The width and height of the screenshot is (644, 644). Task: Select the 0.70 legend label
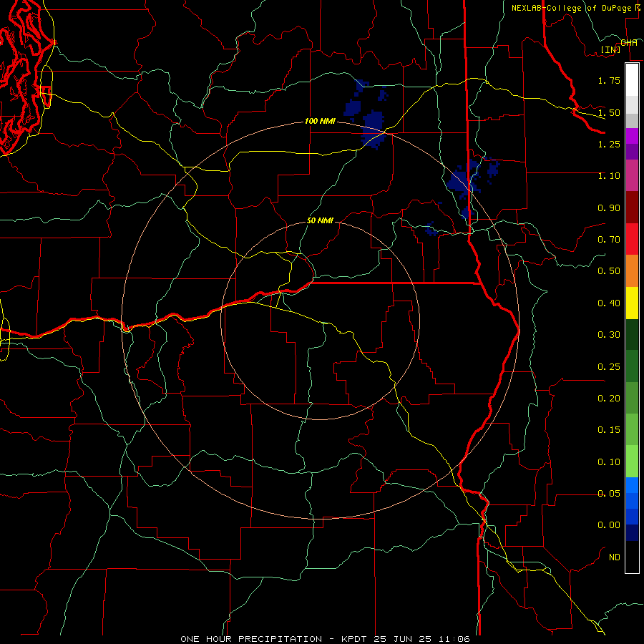pyautogui.click(x=609, y=240)
